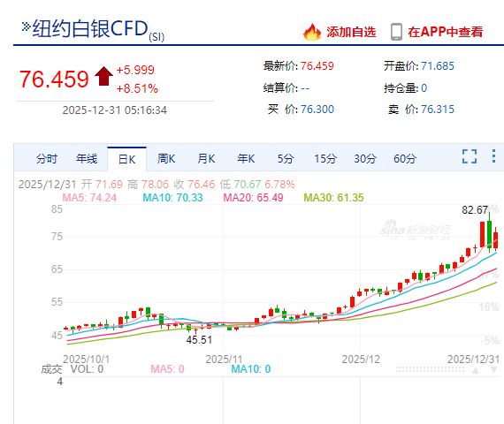Click the 持仓量 0 value
504x424 pixels.
(x=424, y=88)
